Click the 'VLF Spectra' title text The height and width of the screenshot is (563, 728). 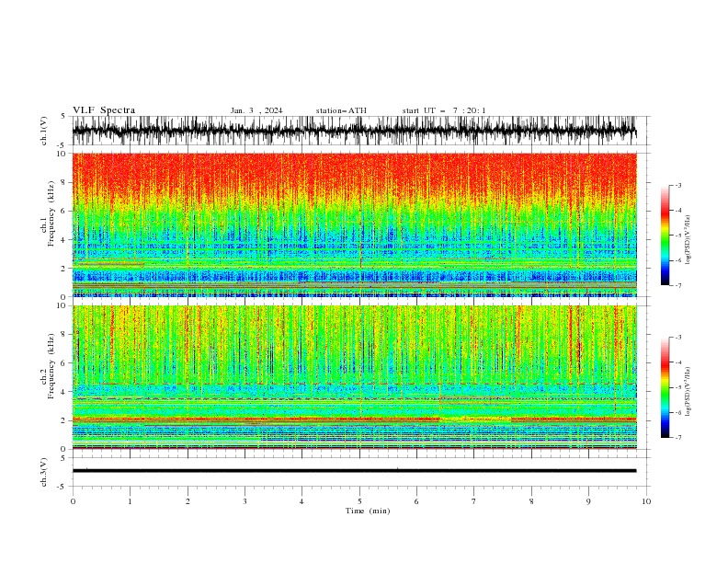click(104, 110)
